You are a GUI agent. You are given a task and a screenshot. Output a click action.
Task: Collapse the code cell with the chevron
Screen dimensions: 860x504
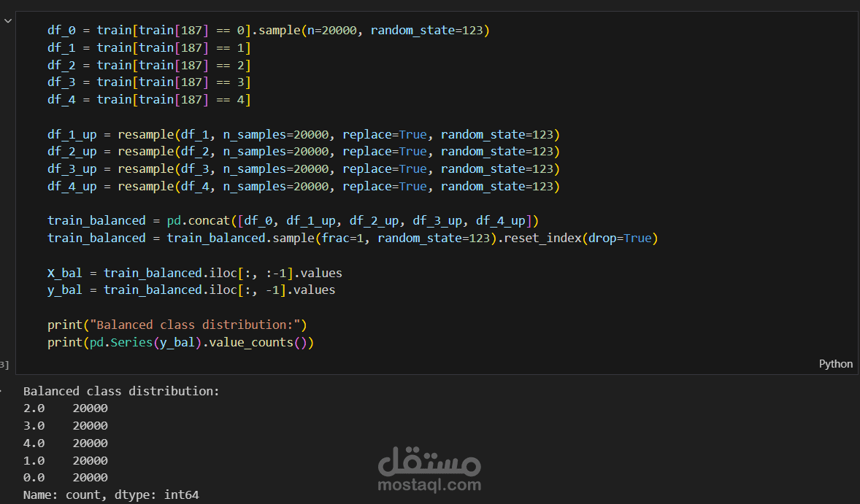point(8,21)
